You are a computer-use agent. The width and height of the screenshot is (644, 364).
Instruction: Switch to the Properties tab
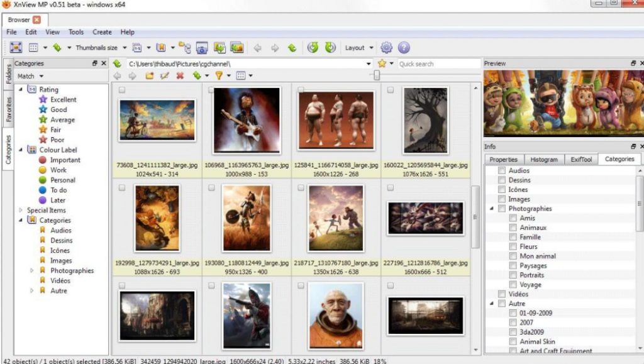click(x=504, y=159)
